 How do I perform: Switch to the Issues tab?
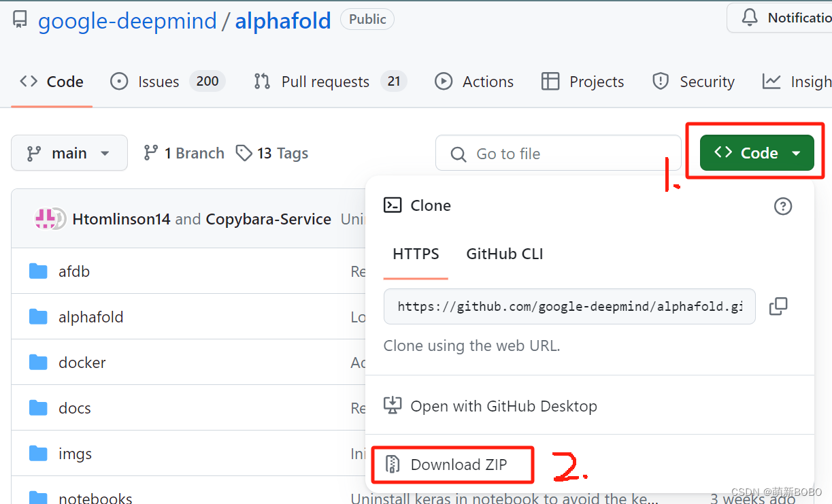tap(167, 82)
